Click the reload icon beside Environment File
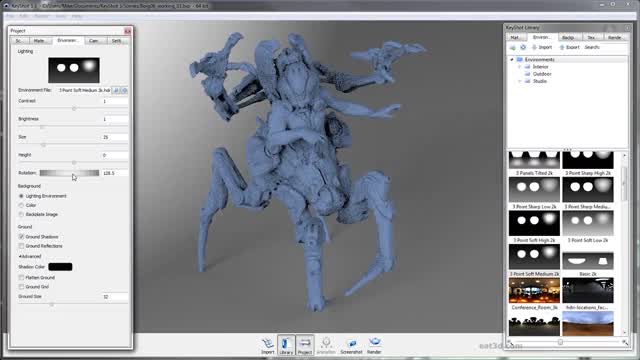This screenshot has width=640, height=360. [x=124, y=90]
